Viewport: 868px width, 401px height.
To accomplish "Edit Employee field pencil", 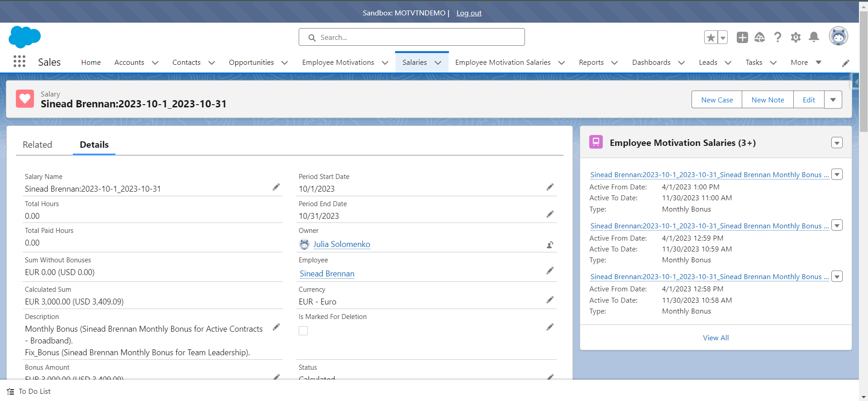I will 550,271.
